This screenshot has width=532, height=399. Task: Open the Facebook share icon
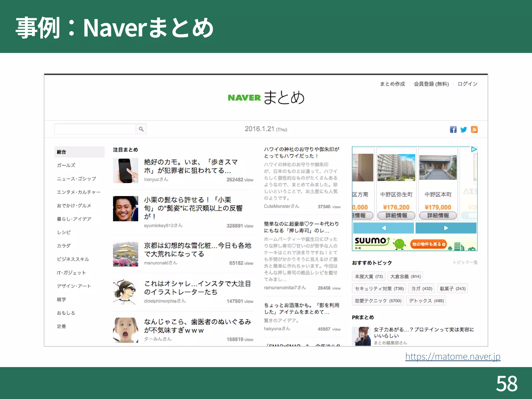[453, 129]
